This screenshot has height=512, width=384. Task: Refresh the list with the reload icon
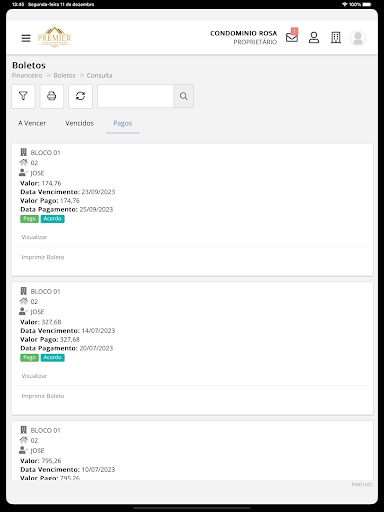click(x=80, y=96)
